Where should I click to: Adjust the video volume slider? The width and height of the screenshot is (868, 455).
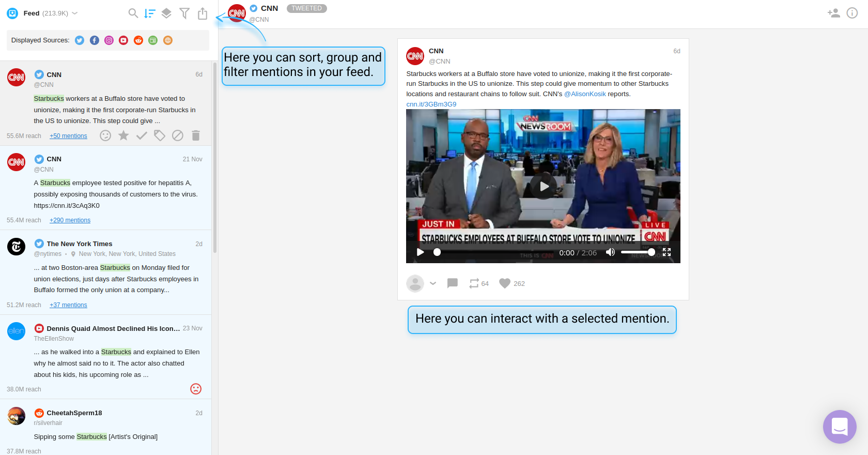[x=638, y=252]
